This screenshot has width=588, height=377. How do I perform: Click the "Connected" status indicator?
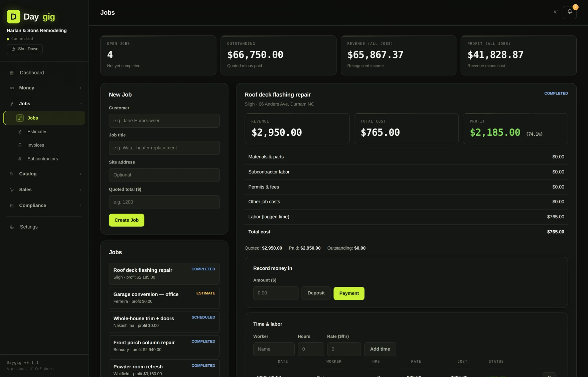tap(20, 39)
